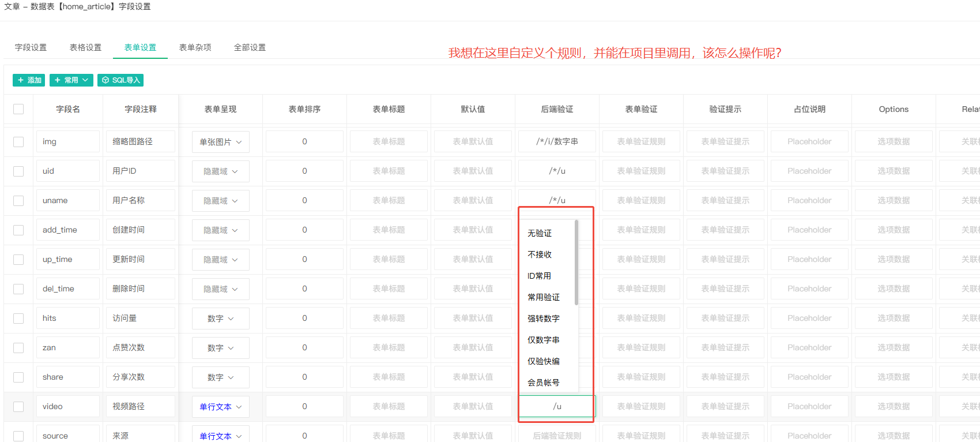
Task: Select the checkbox for the hits row
Action: [18, 319]
